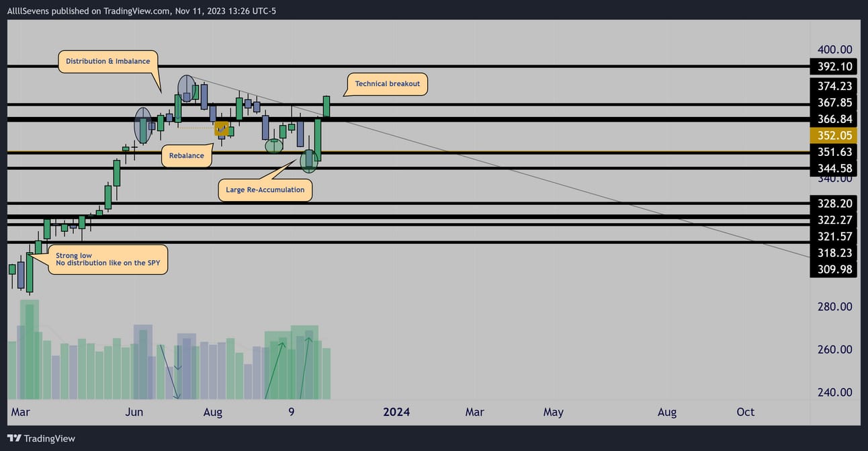
Task: Click the 318.23 price label
Action: pyautogui.click(x=835, y=253)
